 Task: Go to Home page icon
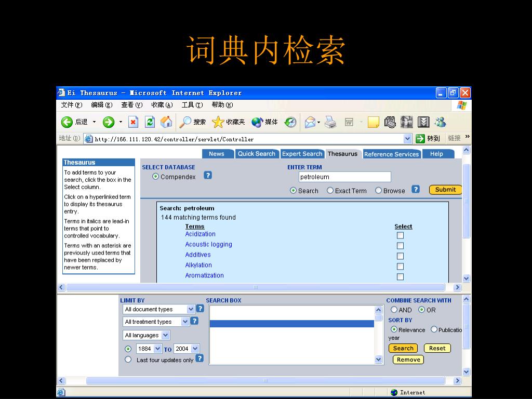[166, 122]
